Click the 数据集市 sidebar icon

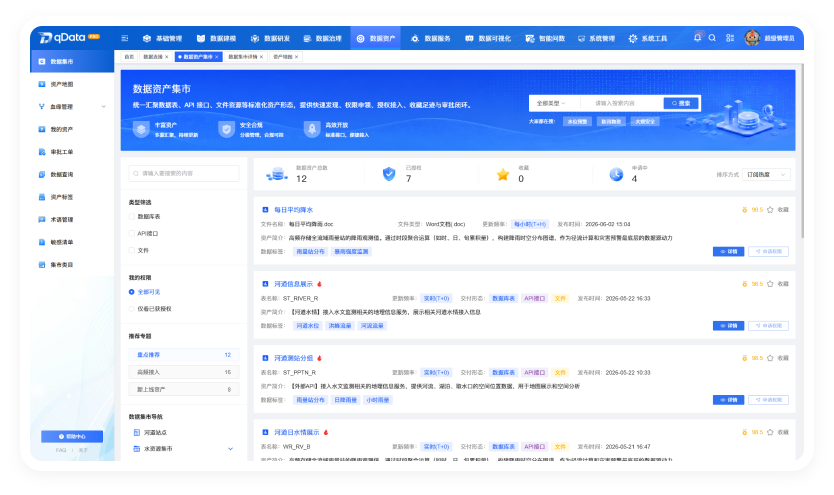coord(41,62)
